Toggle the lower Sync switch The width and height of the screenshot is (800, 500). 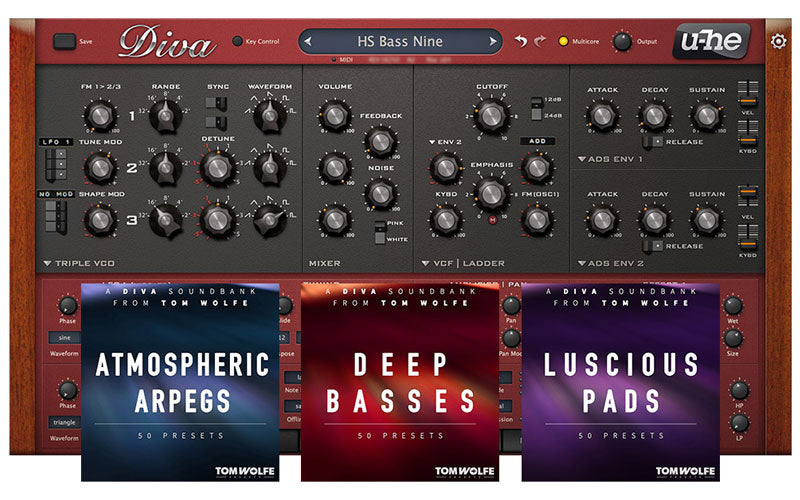click(x=216, y=122)
